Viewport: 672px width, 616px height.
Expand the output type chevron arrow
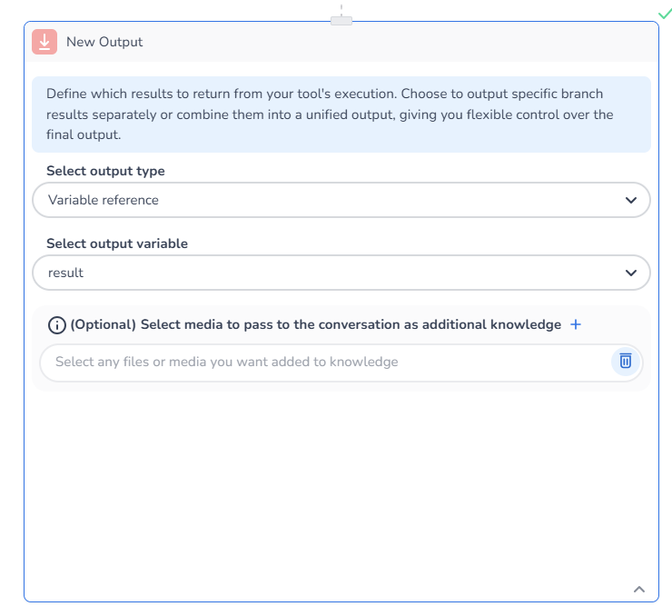[x=631, y=200]
